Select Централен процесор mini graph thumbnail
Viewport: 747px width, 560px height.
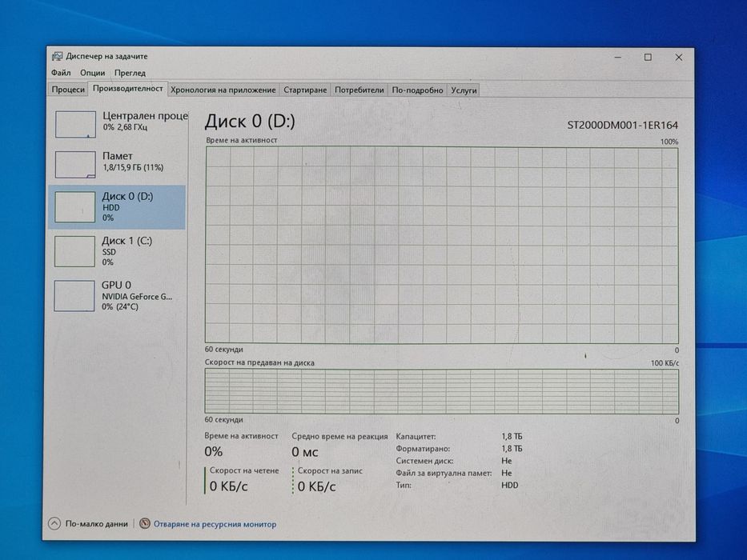[x=75, y=124]
